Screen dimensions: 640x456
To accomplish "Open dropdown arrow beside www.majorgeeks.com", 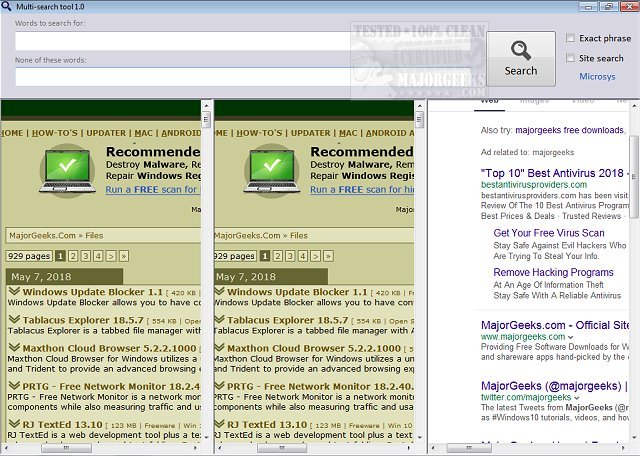I will 571,337.
